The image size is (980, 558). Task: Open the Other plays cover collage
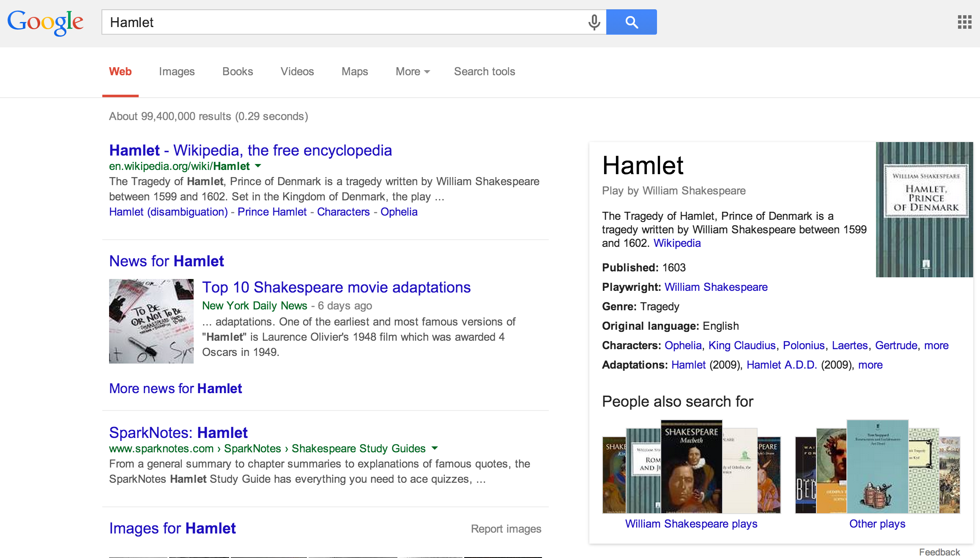877,467
